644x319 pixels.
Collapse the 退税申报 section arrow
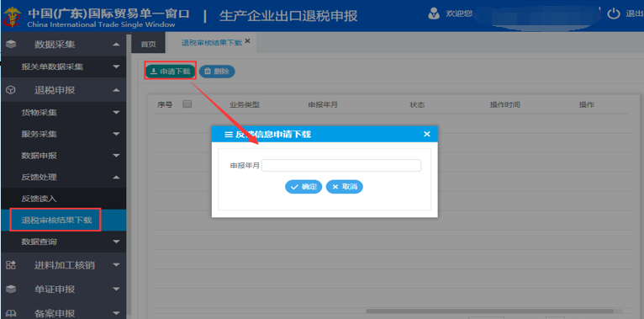[116, 90]
